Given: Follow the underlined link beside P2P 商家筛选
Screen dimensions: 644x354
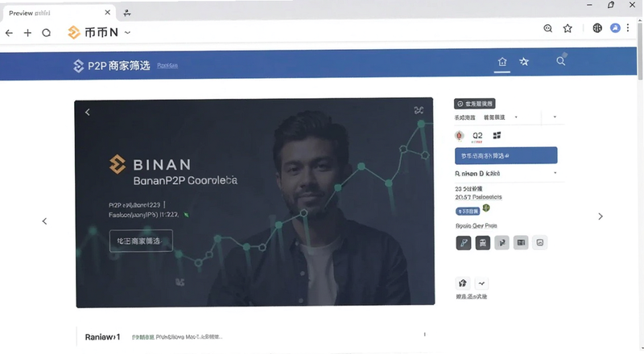Looking at the screenshot, I should tap(167, 66).
